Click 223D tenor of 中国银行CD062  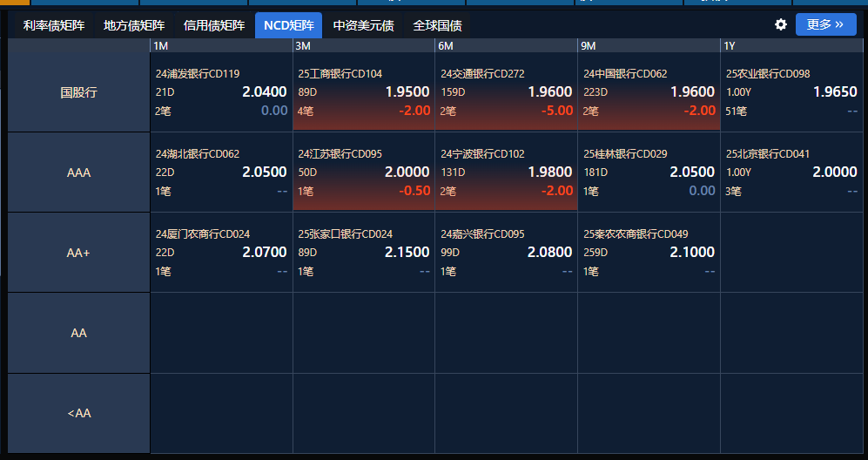click(595, 92)
